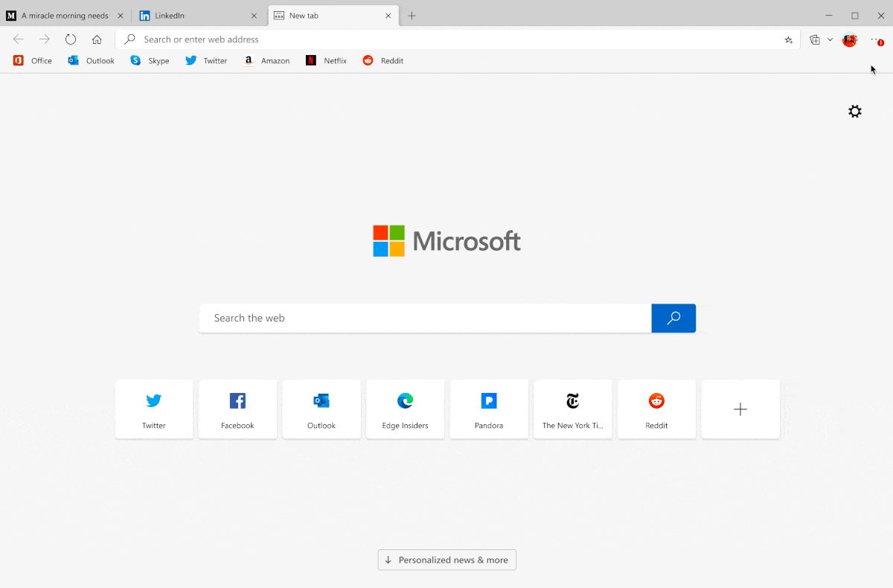Viewport: 893px width, 588px height.
Task: Close the A miracle morning needs tab
Action: coord(121,16)
